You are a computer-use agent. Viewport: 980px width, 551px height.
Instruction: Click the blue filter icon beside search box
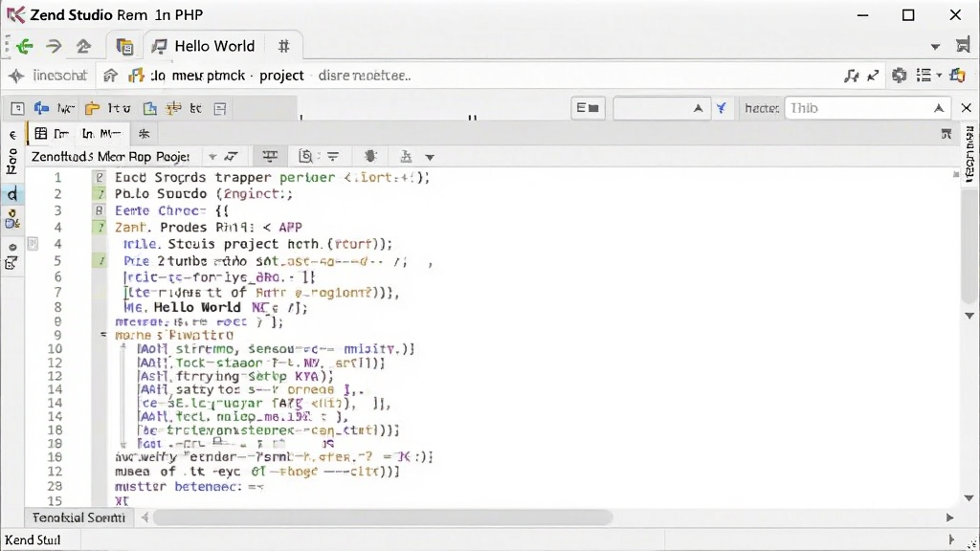click(722, 109)
